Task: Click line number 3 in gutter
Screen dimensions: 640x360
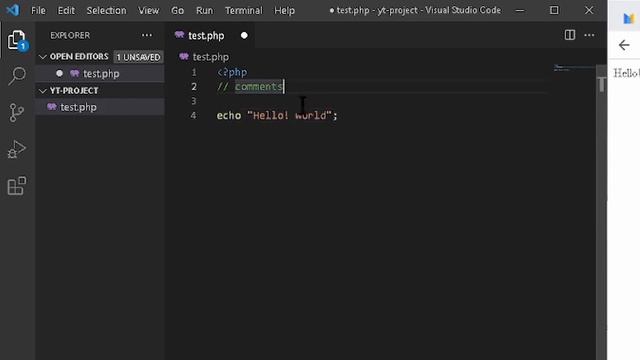Action: (x=194, y=101)
